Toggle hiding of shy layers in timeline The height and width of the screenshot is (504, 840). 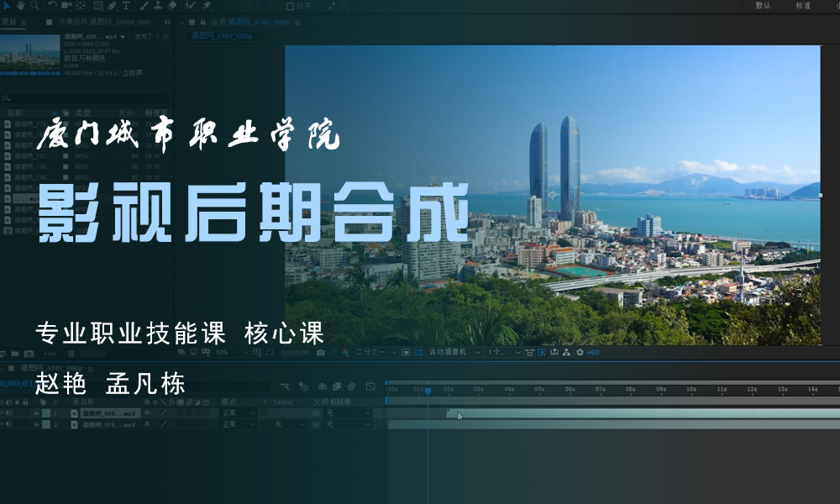pyautogui.click(x=322, y=386)
